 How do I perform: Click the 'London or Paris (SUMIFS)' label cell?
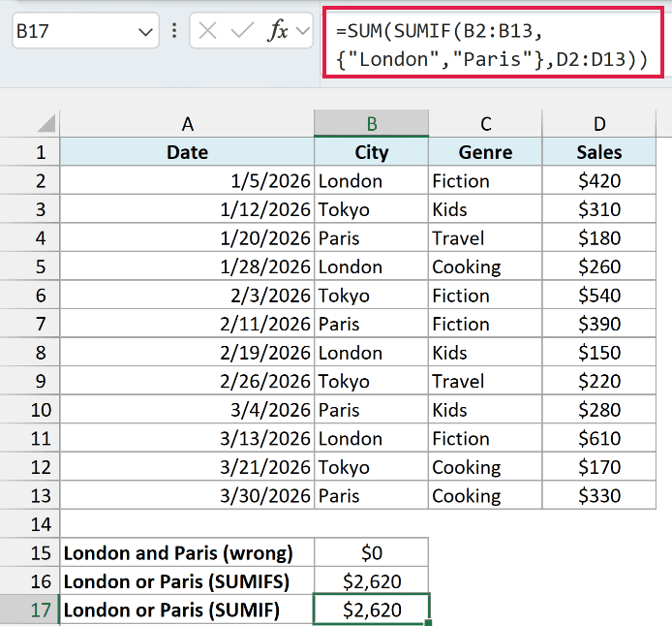coord(187,581)
